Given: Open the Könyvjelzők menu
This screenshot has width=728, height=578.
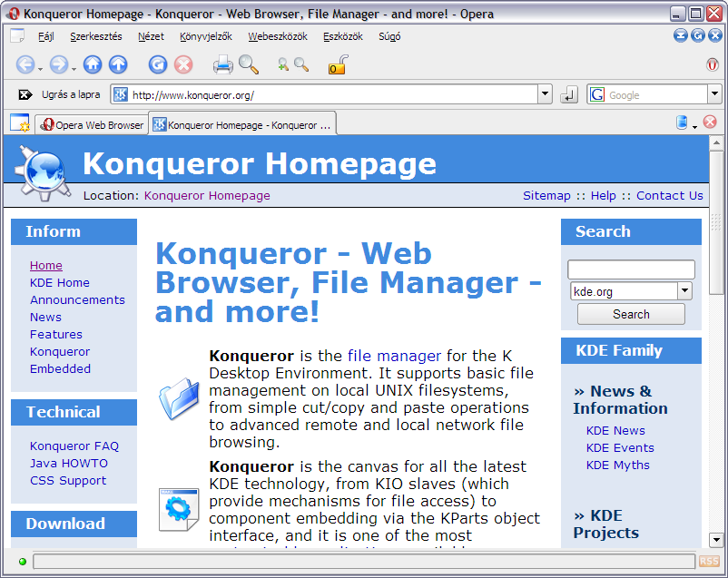Looking at the screenshot, I should (x=206, y=36).
